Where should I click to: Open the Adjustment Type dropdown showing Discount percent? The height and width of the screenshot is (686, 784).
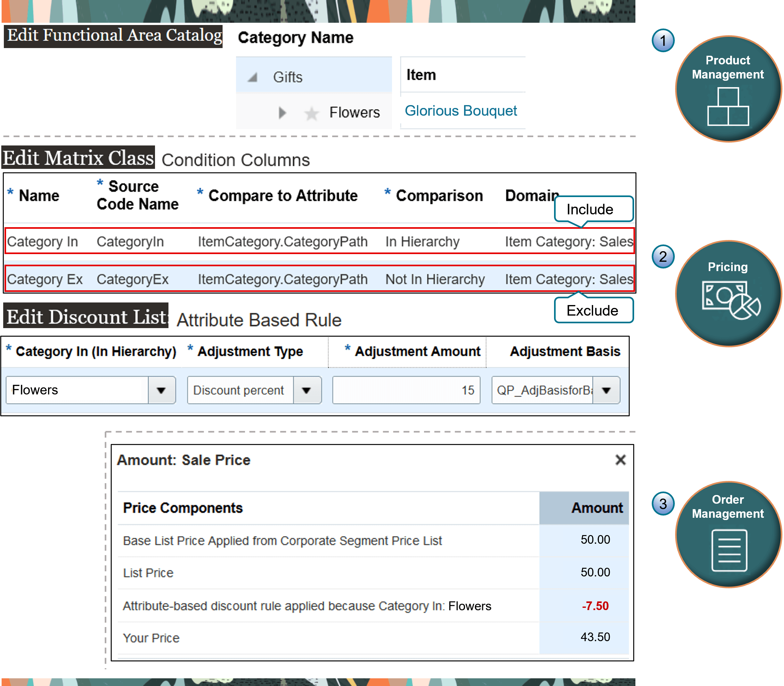click(x=306, y=390)
